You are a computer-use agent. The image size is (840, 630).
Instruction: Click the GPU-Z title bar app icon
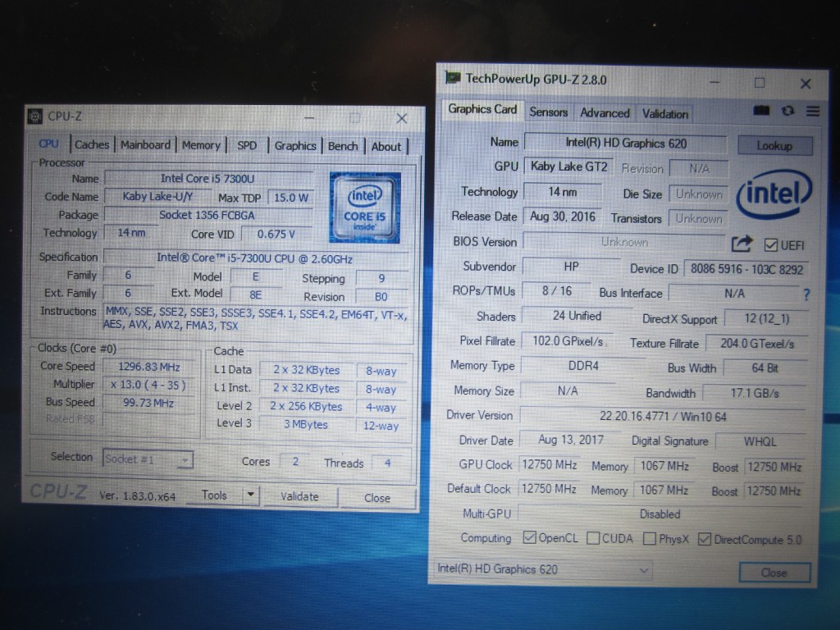tap(453, 78)
